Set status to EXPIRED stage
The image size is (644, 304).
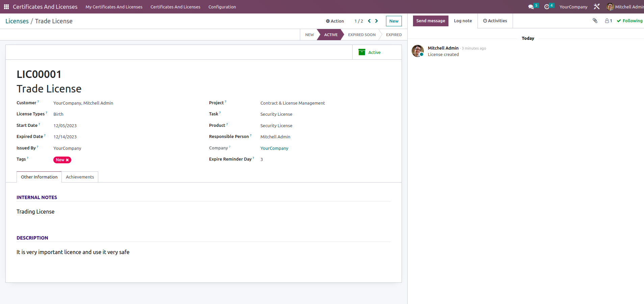pos(394,35)
